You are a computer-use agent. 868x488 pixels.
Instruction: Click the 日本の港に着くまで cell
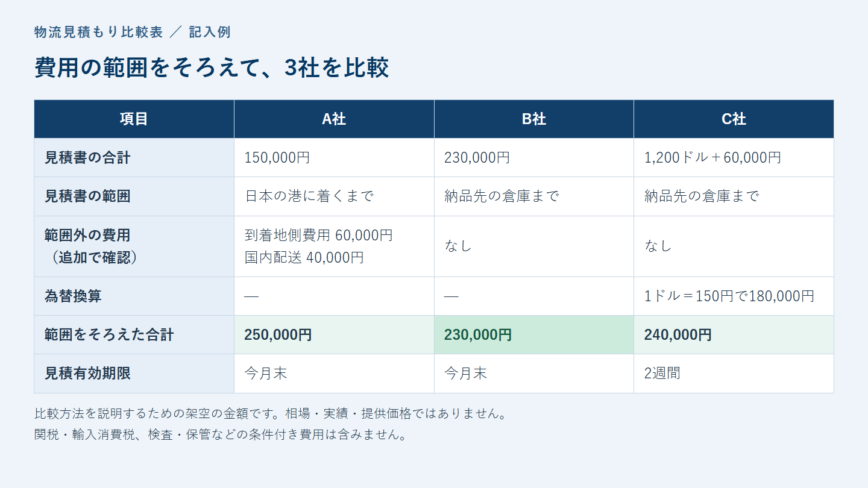[x=334, y=196]
